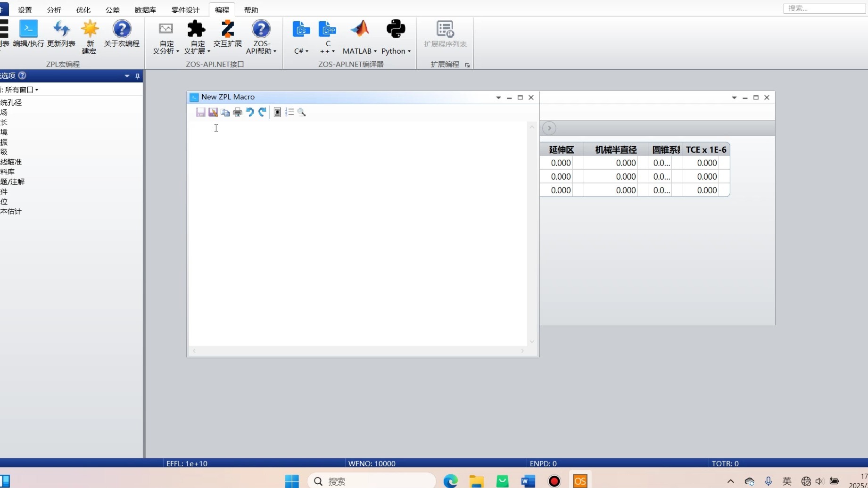
Task: Click the microphone tray icon
Action: pos(769,481)
